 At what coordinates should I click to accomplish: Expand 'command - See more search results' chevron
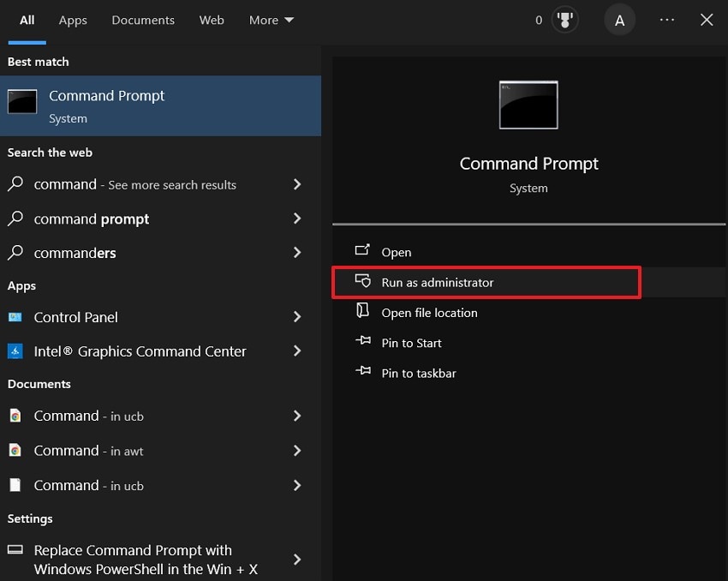point(297,184)
